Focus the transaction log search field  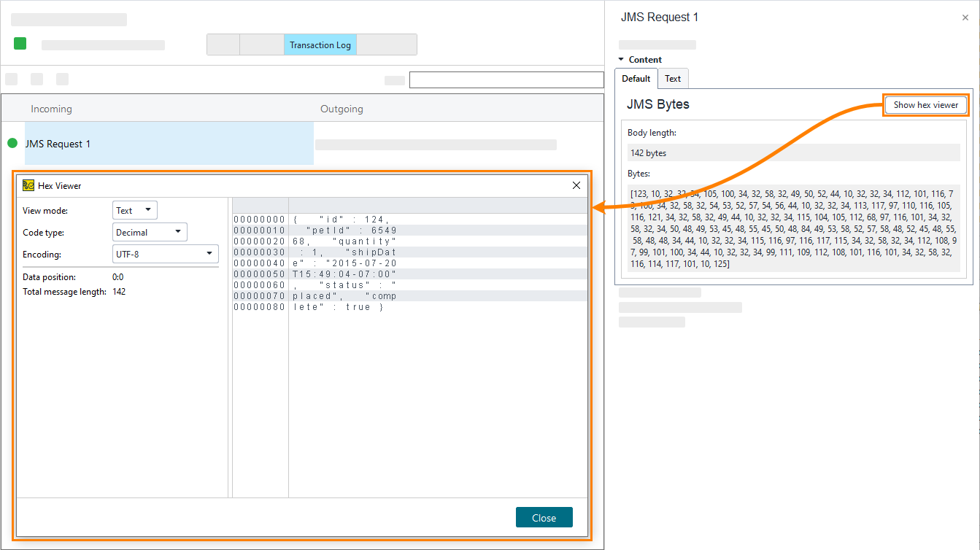(506, 80)
